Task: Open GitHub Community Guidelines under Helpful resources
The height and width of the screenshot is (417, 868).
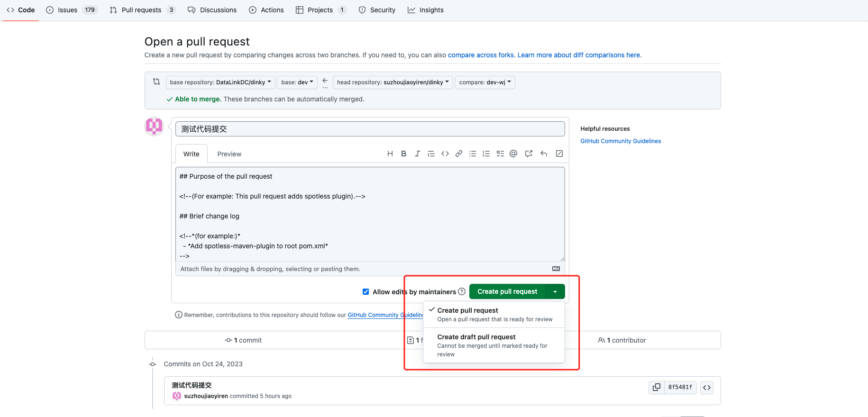Action: (621, 141)
